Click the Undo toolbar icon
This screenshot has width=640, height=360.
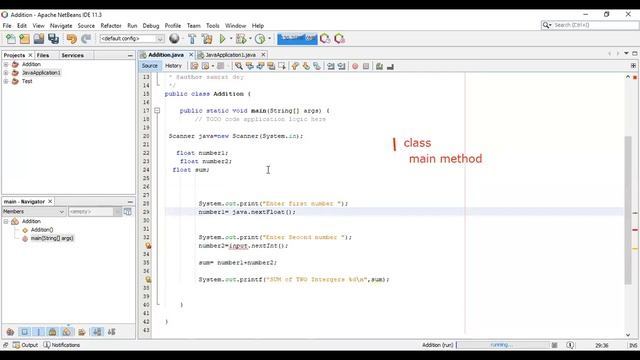tap(72, 39)
